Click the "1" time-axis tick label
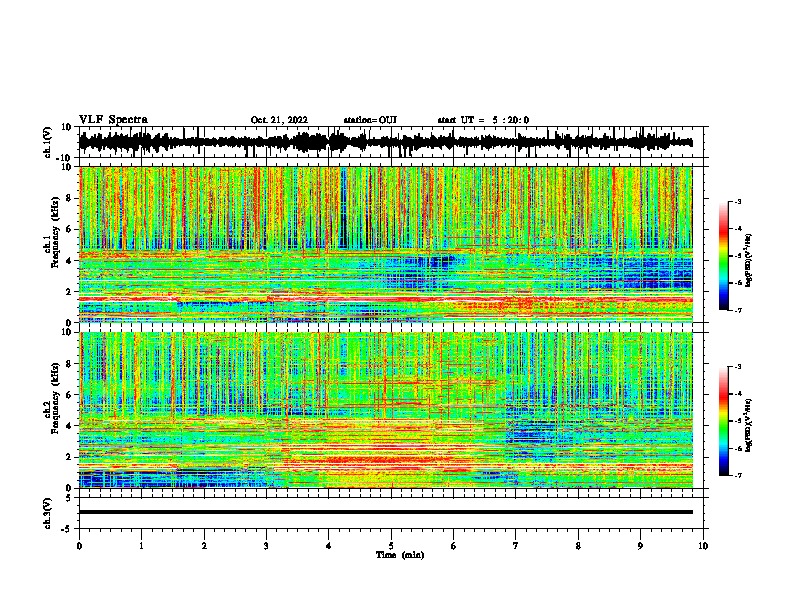The width and height of the screenshot is (792, 612). click(142, 546)
